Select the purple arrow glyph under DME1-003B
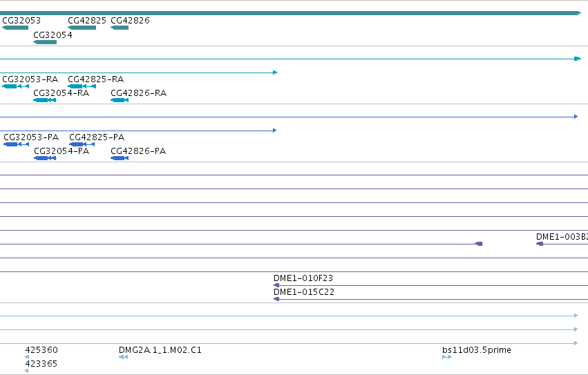Viewport: 588px width, 375px height. pos(540,244)
